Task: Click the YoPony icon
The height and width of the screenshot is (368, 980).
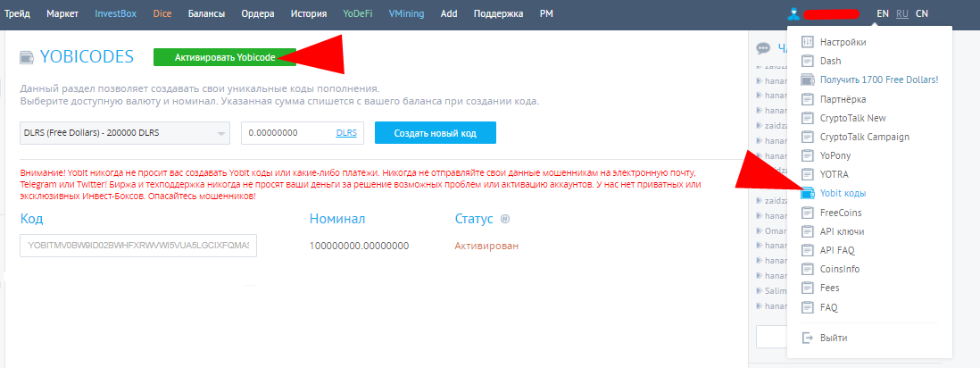Action: 808,155
